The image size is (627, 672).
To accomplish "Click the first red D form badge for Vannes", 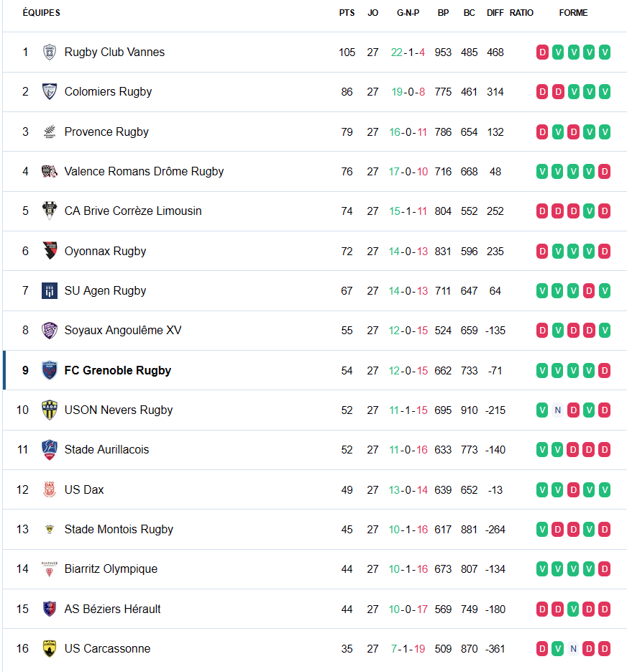I will click(542, 52).
